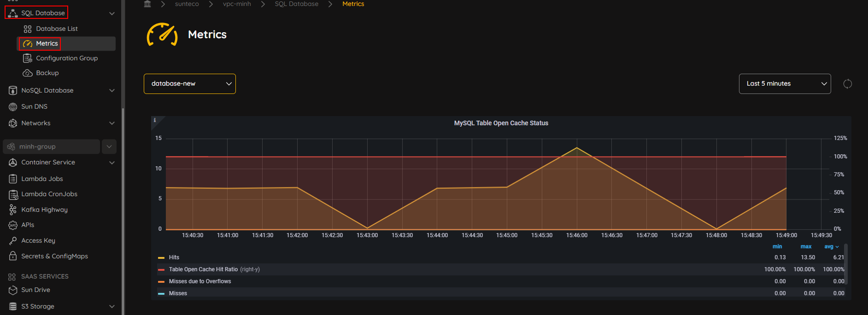Screen dimensions: 868x315
Task: Click the NoSQL Database icon
Action: coord(13,91)
